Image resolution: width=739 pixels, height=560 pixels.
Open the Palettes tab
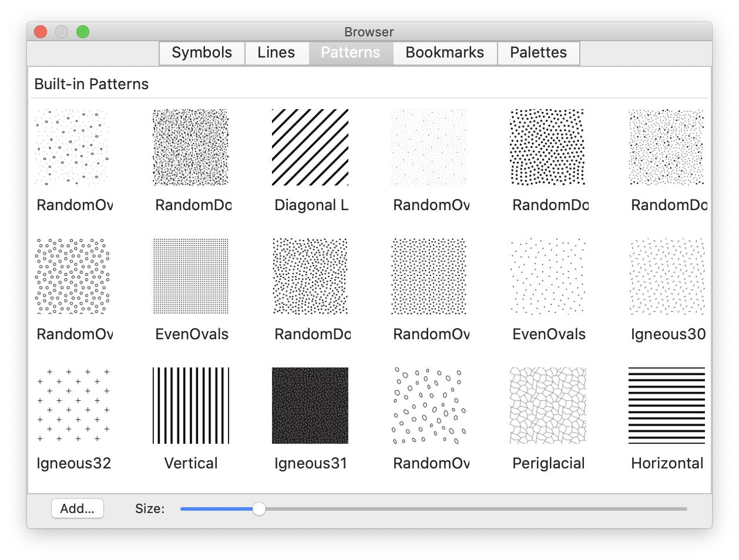click(538, 53)
